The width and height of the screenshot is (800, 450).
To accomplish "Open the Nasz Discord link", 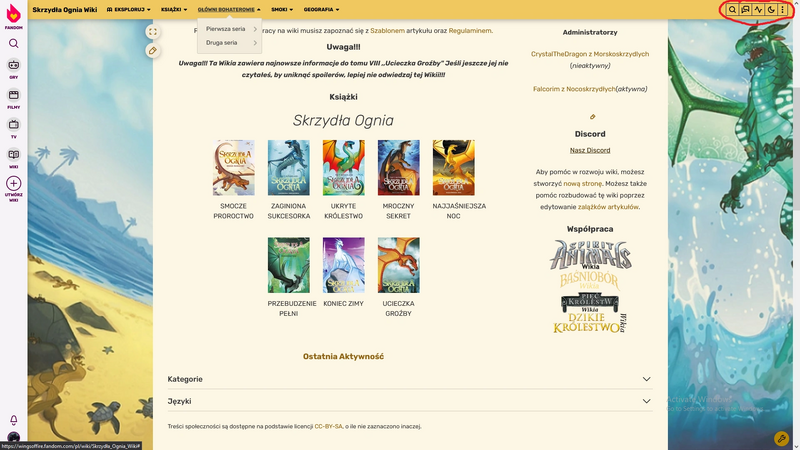I will 590,150.
